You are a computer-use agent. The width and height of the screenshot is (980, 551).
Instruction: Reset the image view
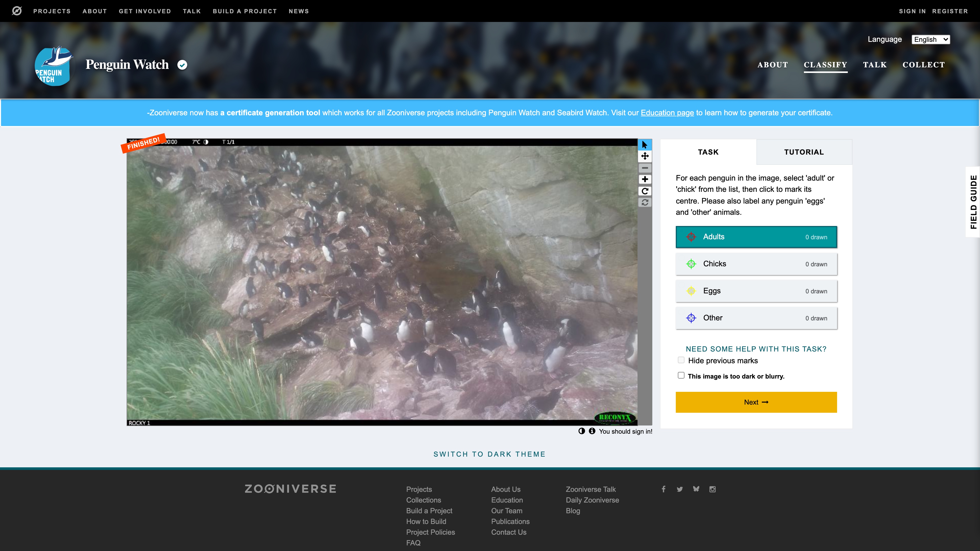point(644,203)
